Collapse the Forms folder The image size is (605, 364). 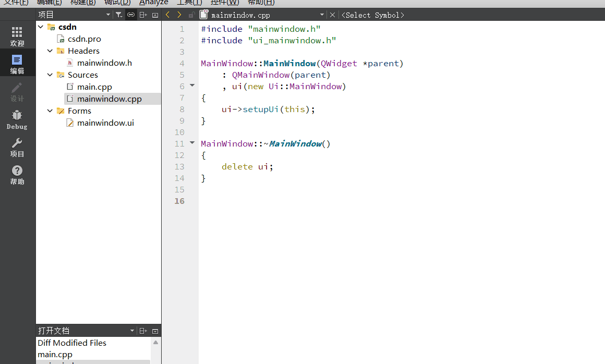(x=50, y=111)
